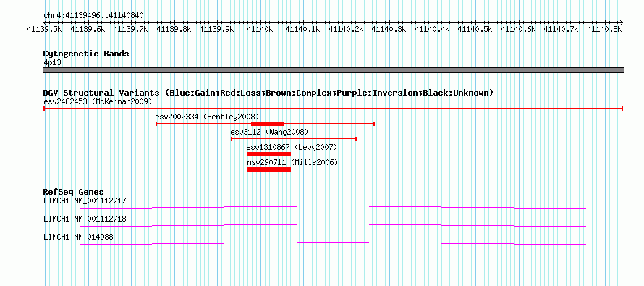The image size is (644, 286).
Task: Click the 41139.9k ruler tick label
Action: click(x=216, y=29)
